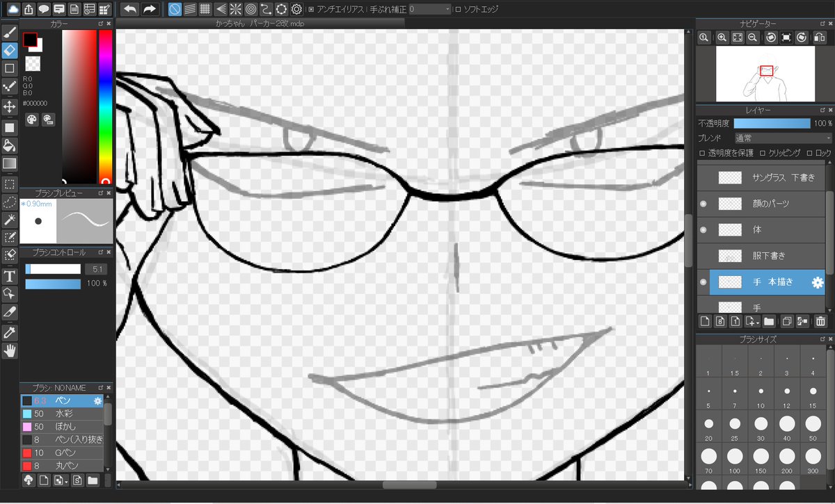Viewport: 835px width, 504px height.
Task: Toggle the ソフトエッジ checkbox
Action: coord(457,9)
